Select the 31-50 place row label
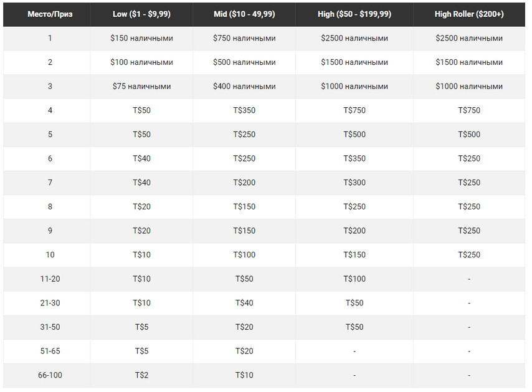Viewport: 532px width, 392px height. [50, 327]
